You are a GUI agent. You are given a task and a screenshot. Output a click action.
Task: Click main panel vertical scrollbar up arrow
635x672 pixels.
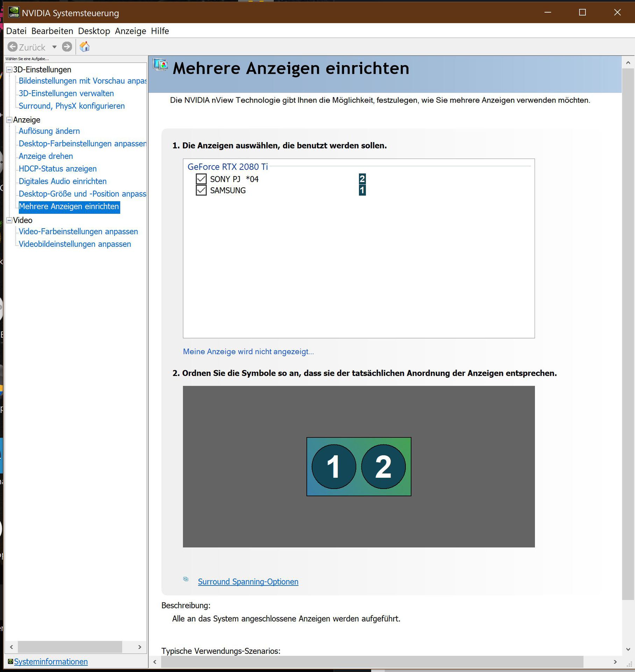tap(628, 63)
